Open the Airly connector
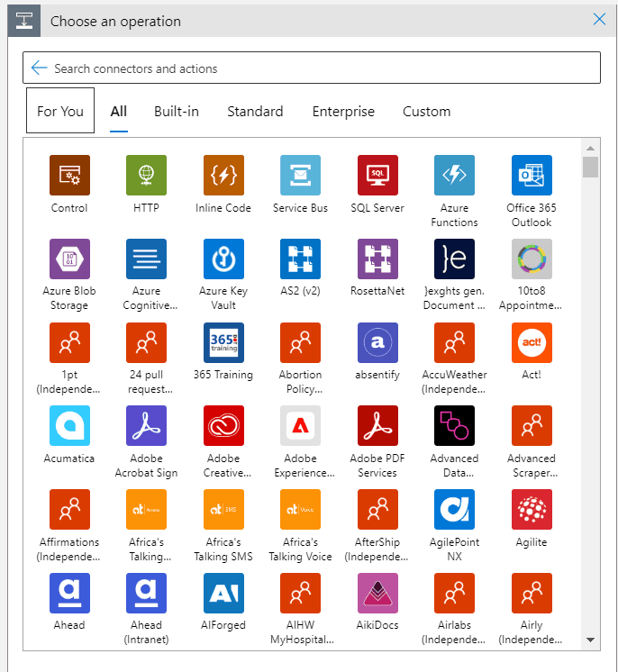This screenshot has width=618, height=672. [532, 593]
